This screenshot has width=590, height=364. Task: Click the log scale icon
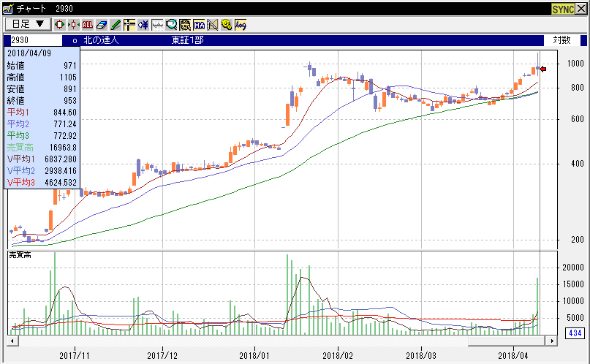[x=241, y=24]
